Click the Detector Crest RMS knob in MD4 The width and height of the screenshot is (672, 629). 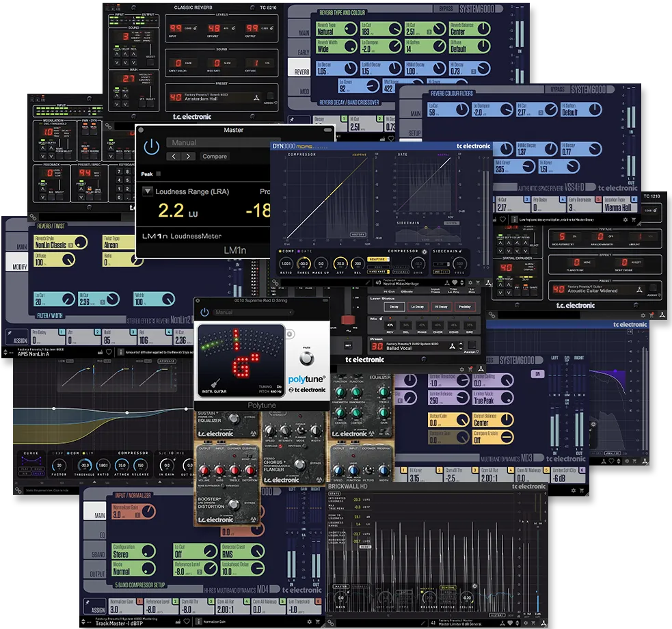coord(258,551)
